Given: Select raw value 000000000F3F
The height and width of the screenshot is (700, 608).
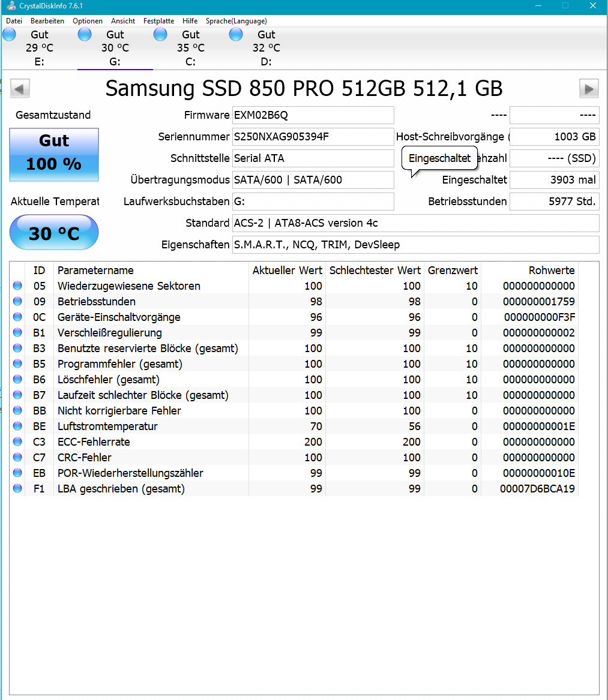Looking at the screenshot, I should pos(540,317).
